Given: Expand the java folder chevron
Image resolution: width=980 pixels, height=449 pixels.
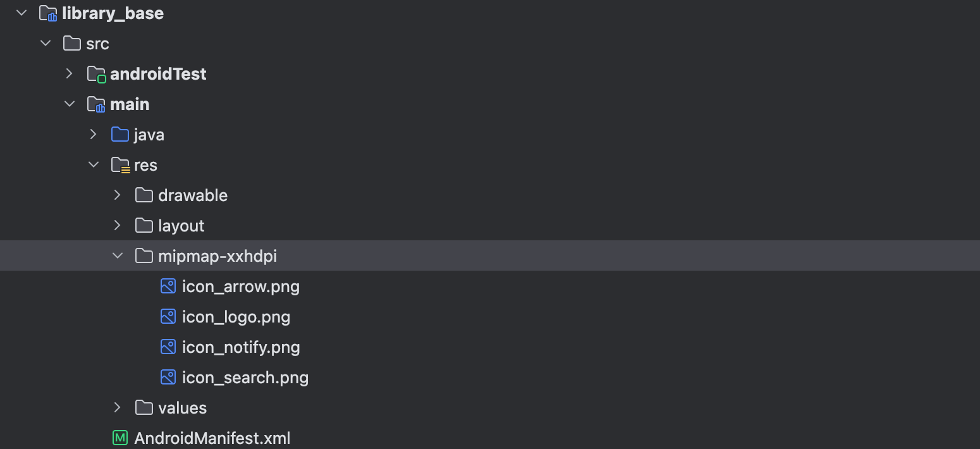Looking at the screenshot, I should [x=94, y=134].
